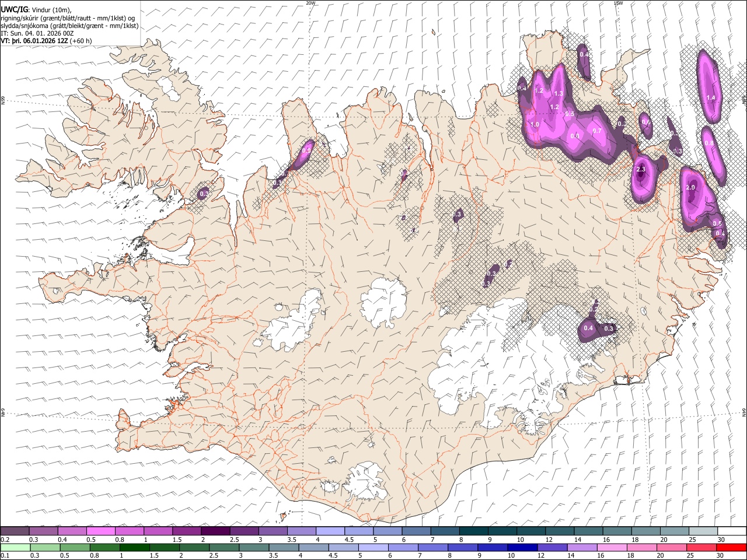747x560 pixels.
Task: Click the '(+60 h)' forecast offset text
Action: (x=81, y=41)
